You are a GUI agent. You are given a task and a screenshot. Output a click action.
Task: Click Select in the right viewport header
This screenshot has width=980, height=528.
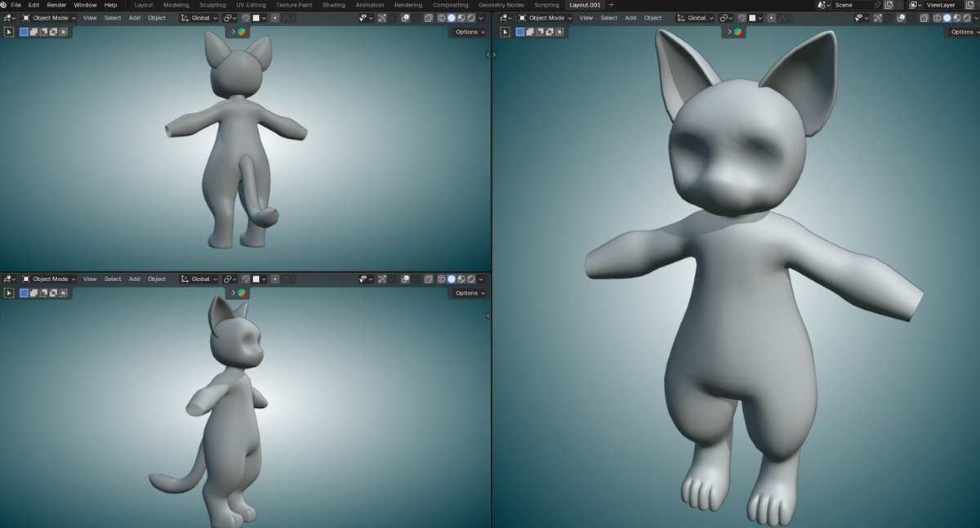point(608,18)
